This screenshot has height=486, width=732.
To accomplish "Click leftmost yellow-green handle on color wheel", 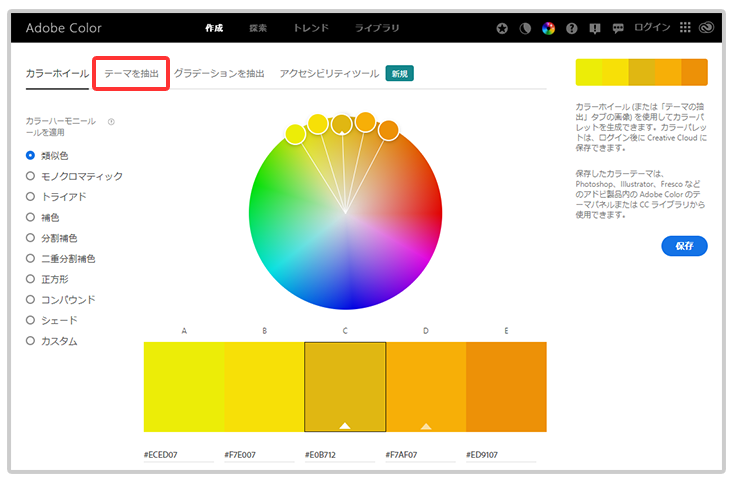I will point(295,134).
